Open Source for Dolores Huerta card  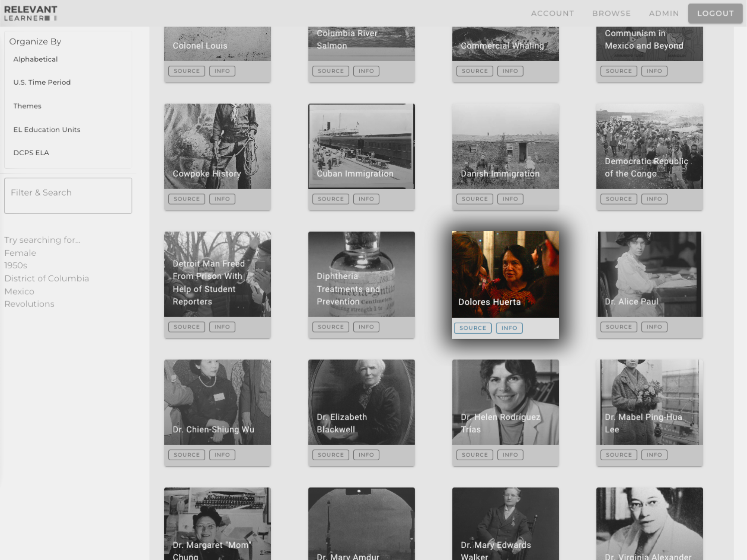[472, 328]
